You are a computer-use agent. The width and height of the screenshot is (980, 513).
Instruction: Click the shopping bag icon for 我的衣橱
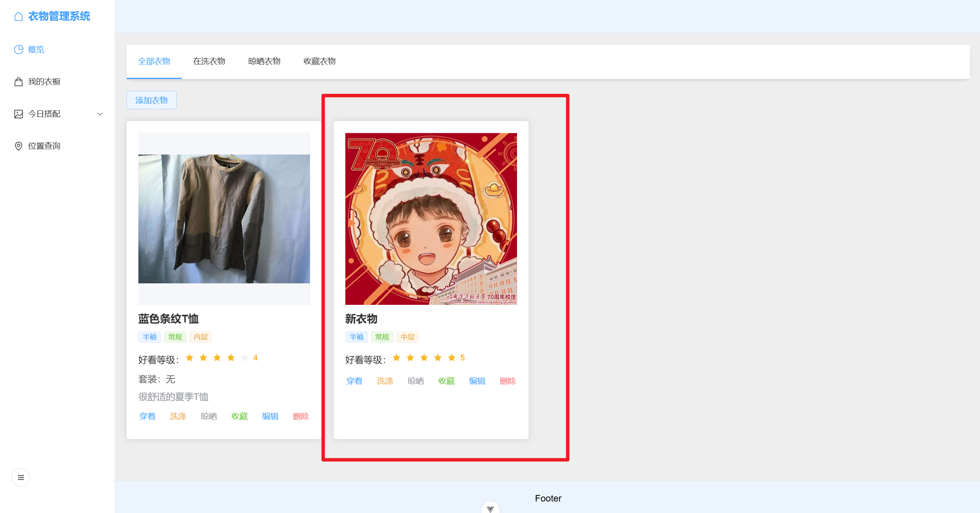click(18, 82)
